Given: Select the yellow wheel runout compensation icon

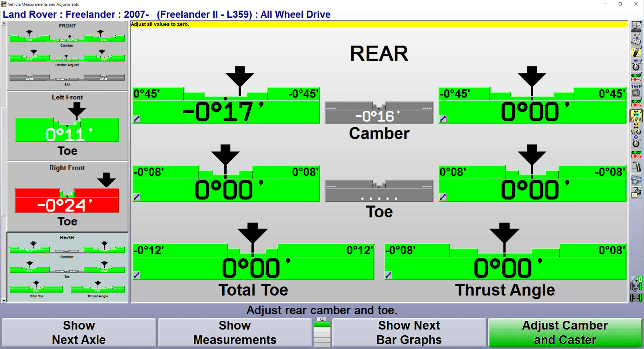Looking at the screenshot, I should tap(636, 52).
